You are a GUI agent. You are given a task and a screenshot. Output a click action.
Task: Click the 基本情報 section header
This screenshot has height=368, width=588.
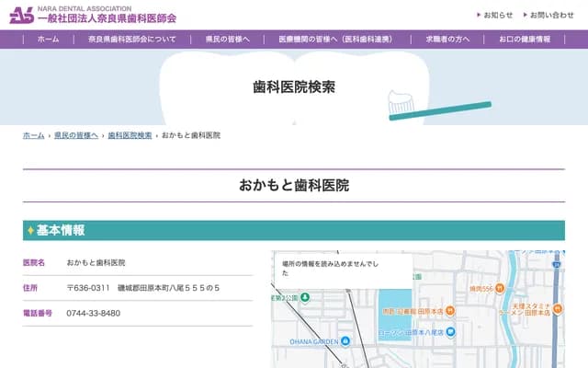294,230
